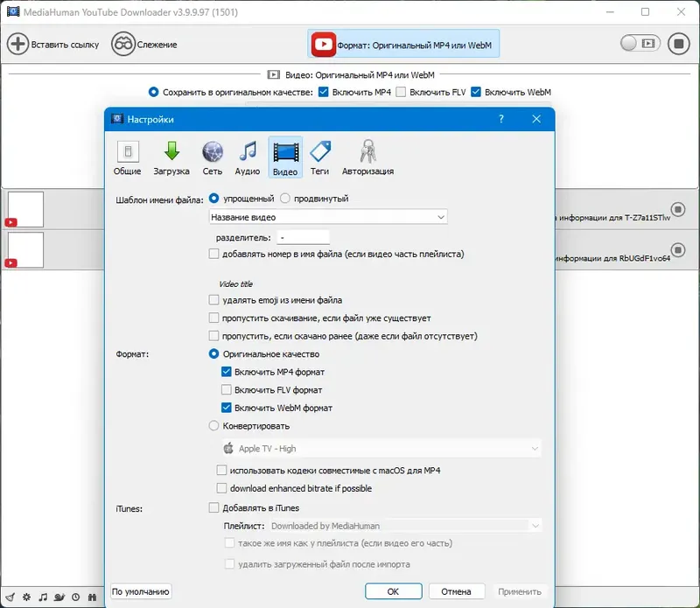Click the Применить button
The height and width of the screenshot is (608, 700).
pyautogui.click(x=519, y=591)
